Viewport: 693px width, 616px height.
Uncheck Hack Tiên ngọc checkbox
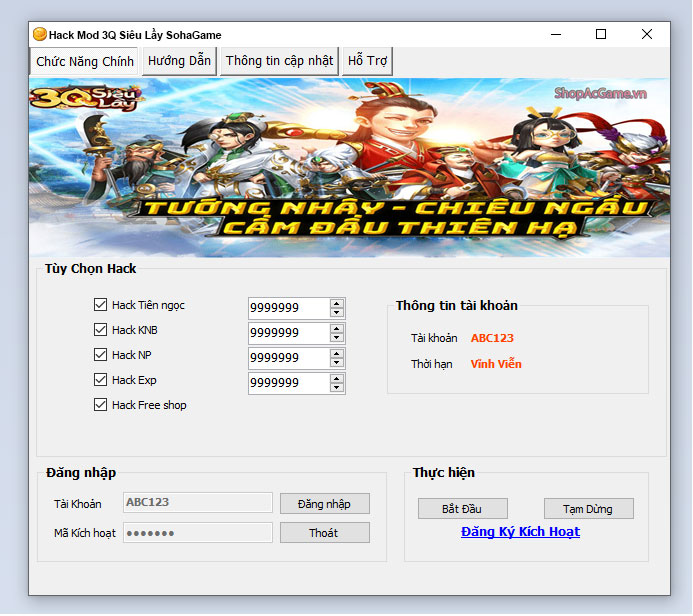tap(100, 304)
